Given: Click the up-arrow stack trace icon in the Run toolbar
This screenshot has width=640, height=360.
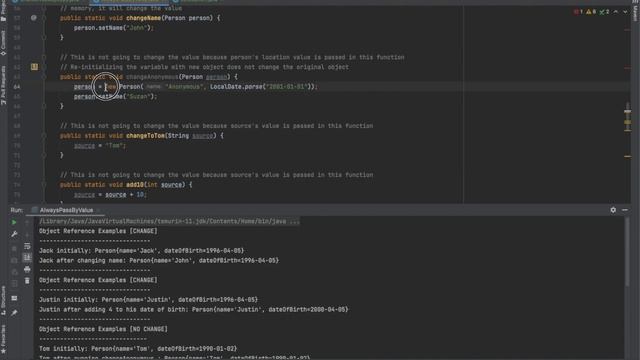Looking at the screenshot, I should coord(27,222).
